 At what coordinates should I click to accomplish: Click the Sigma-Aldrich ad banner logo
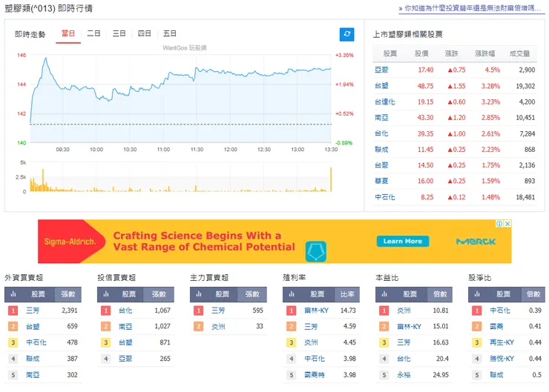70,242
